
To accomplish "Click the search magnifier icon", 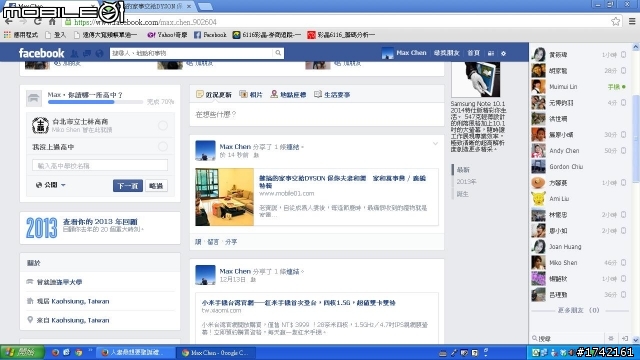I will coord(278,53).
